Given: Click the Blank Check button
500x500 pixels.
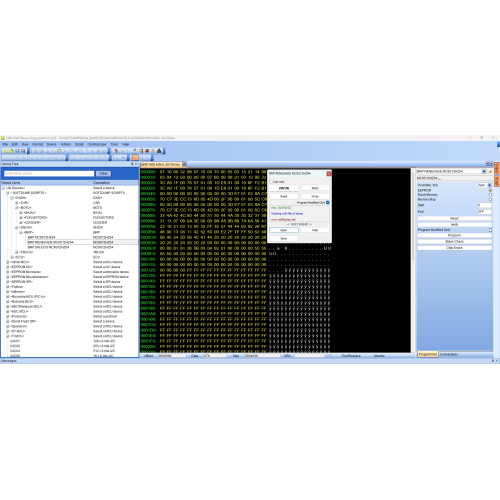Looking at the screenshot, I should point(454,241).
